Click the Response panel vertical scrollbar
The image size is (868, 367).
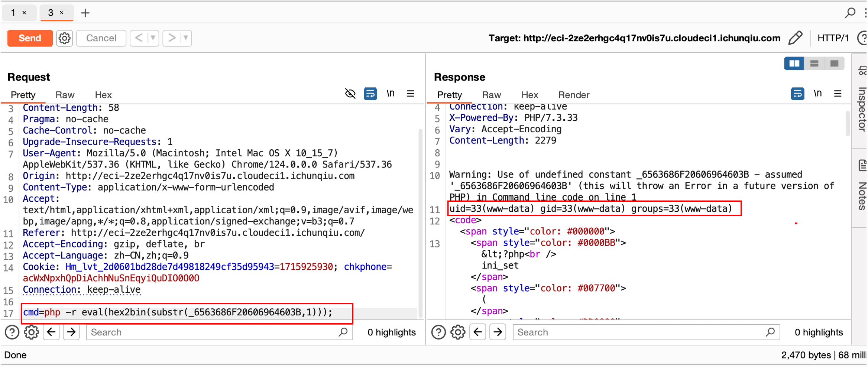click(x=848, y=123)
